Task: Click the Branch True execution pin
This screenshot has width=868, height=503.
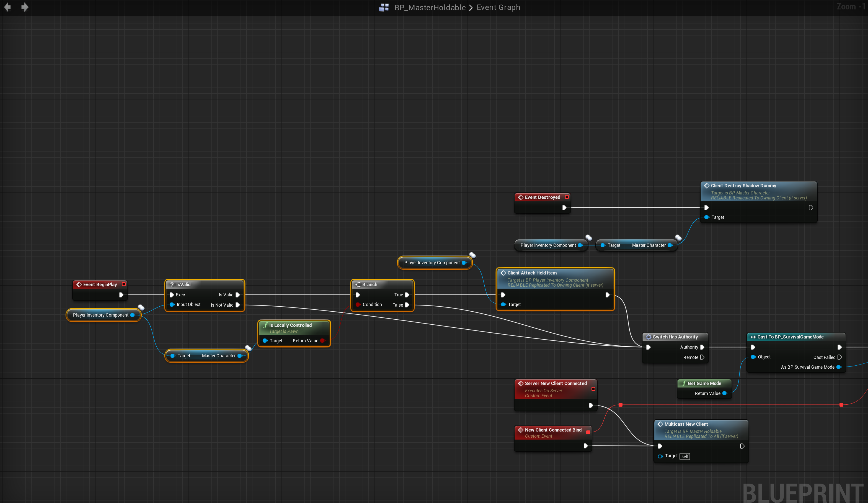Action: tap(407, 295)
